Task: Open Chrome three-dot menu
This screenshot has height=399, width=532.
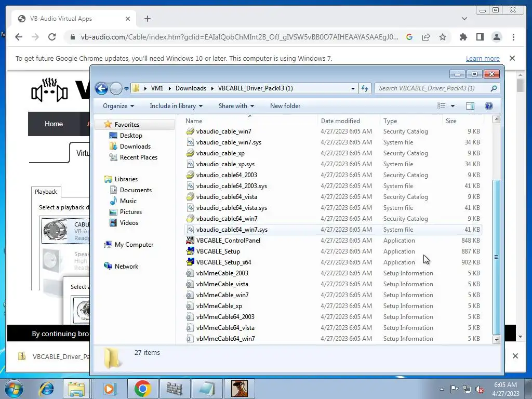Action: (x=513, y=37)
